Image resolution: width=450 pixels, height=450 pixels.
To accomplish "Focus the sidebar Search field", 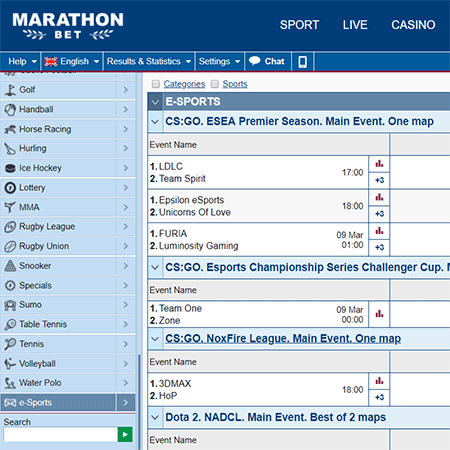I will (61, 434).
